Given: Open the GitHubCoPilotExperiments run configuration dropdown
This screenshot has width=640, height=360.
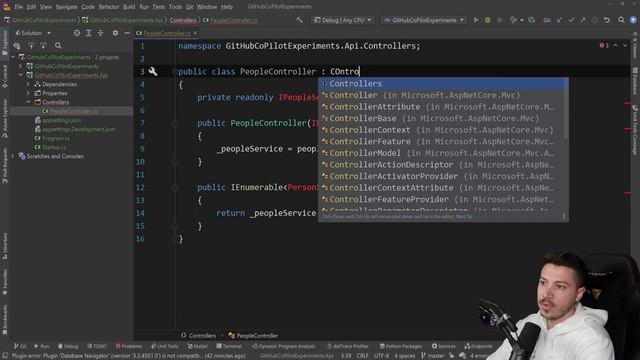Looking at the screenshot, I should pyautogui.click(x=423, y=20).
